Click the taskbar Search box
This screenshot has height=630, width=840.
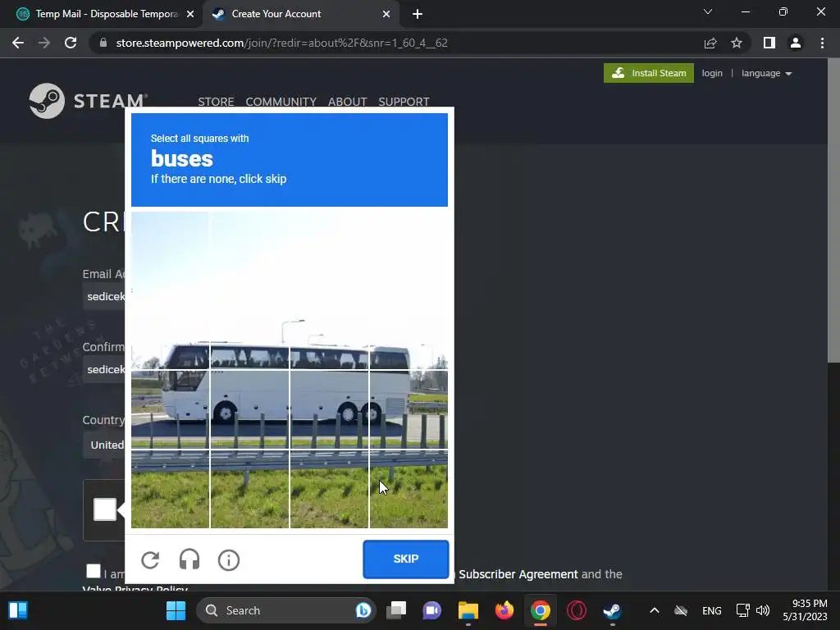tap(286, 610)
